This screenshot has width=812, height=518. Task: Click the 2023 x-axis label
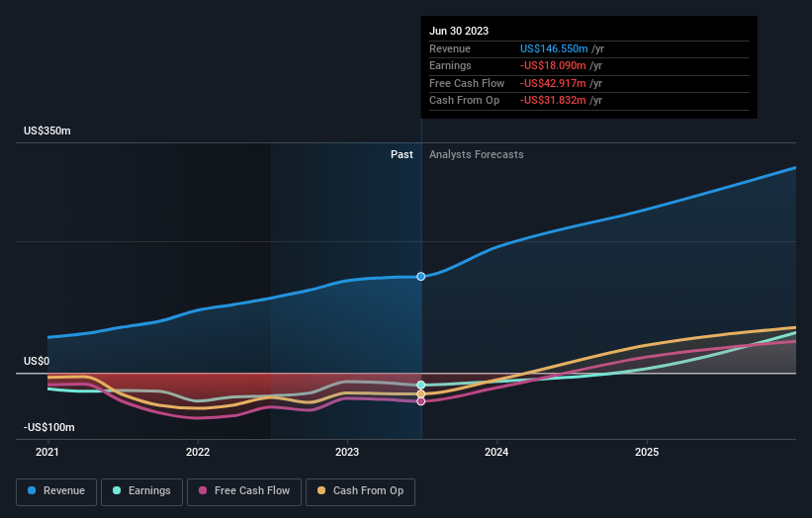point(347,453)
